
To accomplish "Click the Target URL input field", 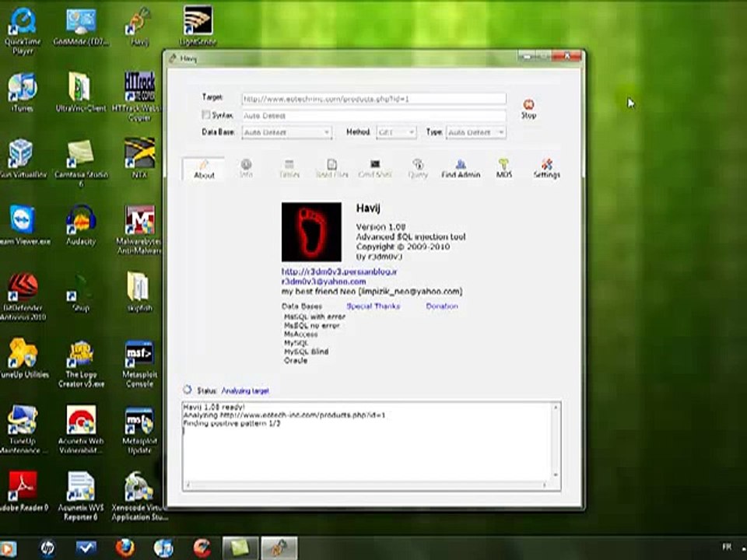I will click(373, 99).
